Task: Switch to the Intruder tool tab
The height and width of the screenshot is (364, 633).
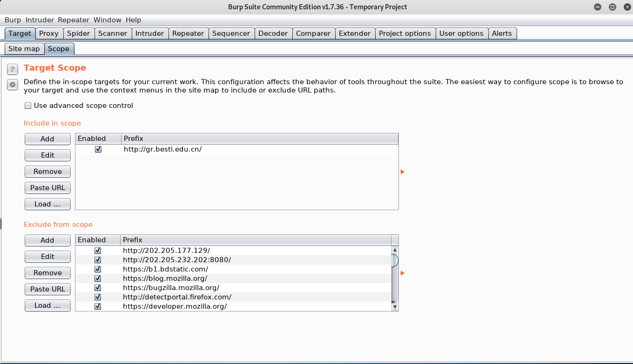Action: (x=150, y=33)
